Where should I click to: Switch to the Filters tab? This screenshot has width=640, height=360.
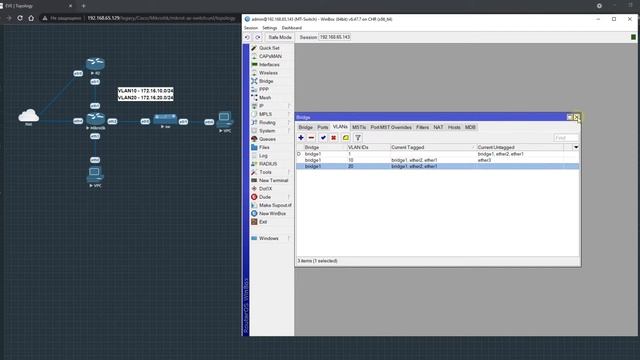(422, 127)
